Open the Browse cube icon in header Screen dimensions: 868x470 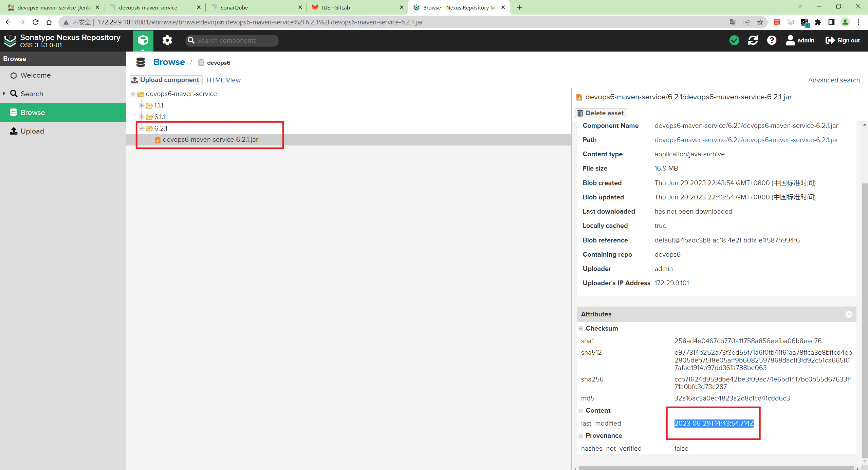(143, 40)
